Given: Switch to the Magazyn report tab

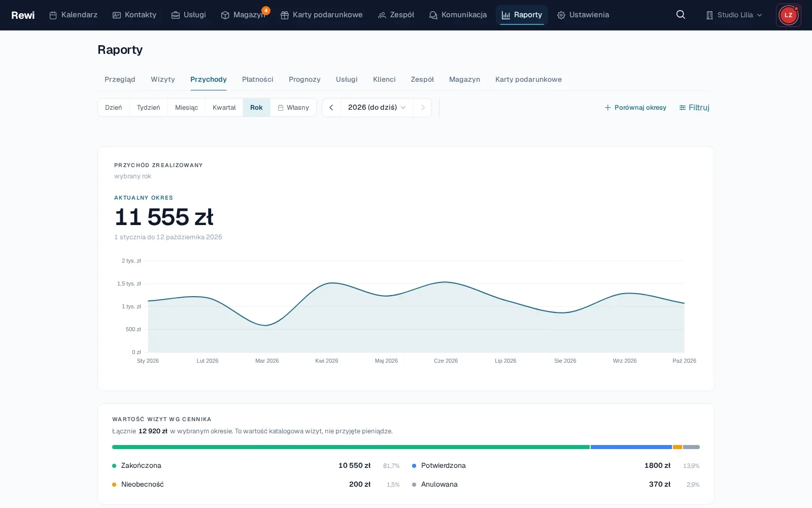Looking at the screenshot, I should pyautogui.click(x=464, y=79).
